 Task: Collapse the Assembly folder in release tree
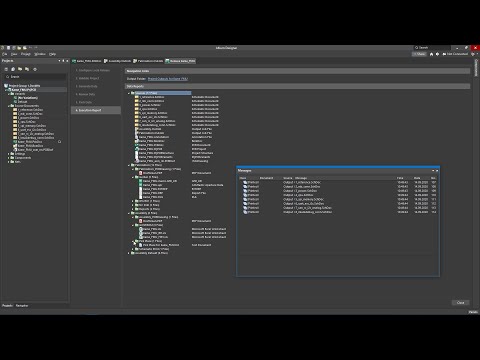pos(129,213)
